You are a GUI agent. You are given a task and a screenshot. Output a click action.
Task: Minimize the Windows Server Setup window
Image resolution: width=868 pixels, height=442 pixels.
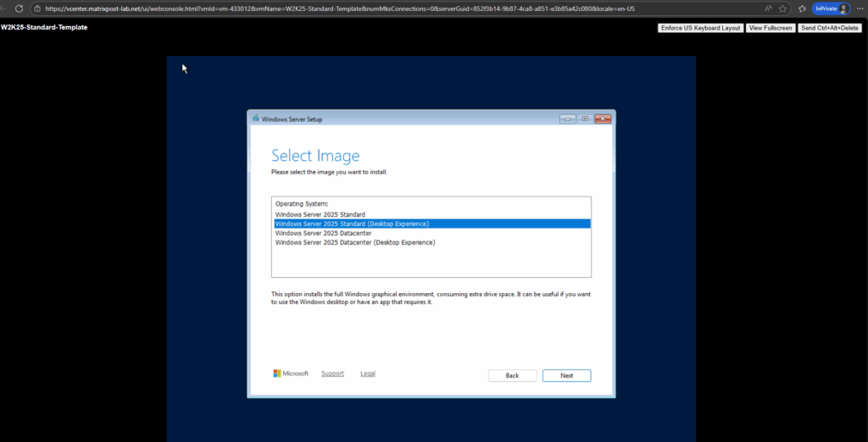coord(567,119)
